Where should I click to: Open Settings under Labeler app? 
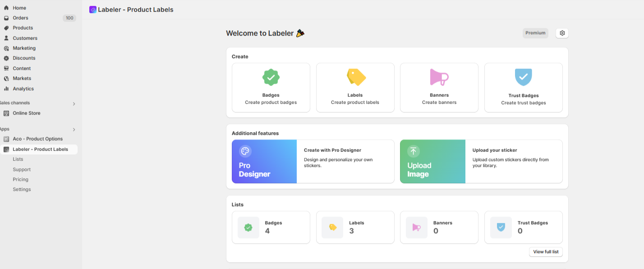[x=22, y=190]
